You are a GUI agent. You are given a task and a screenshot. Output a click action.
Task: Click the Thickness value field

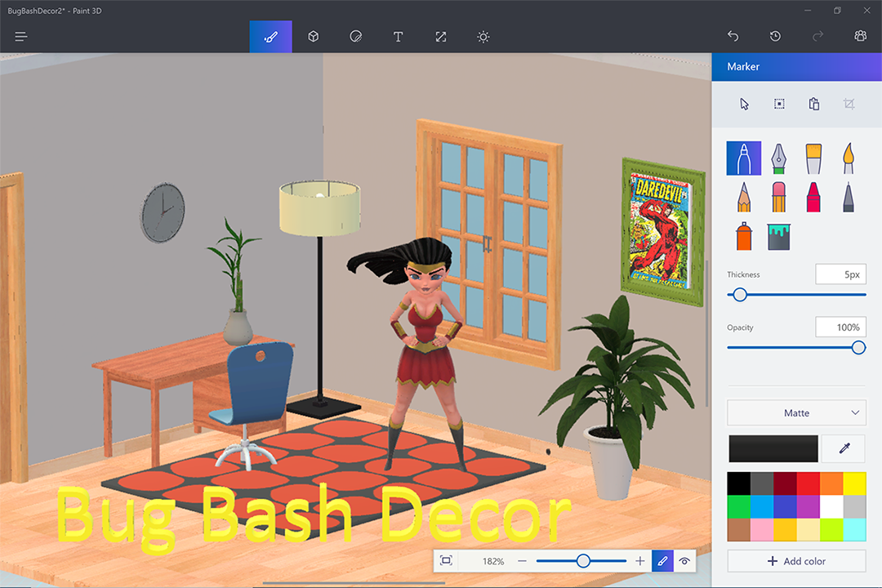(840, 274)
